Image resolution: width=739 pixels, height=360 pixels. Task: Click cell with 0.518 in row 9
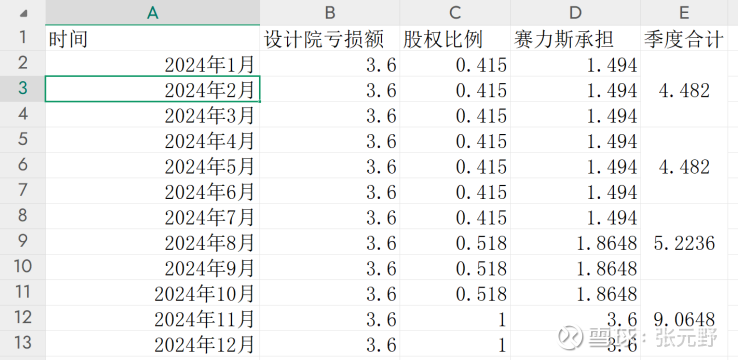[x=455, y=242]
